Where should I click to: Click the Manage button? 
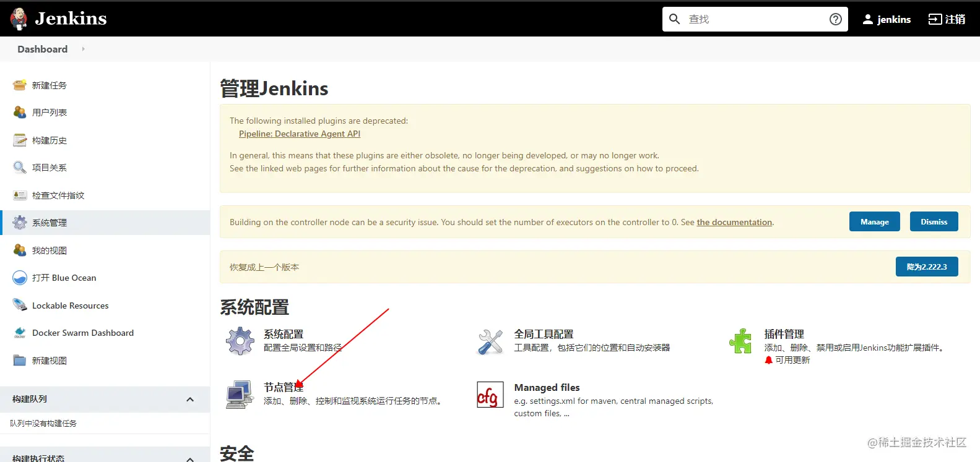(874, 222)
